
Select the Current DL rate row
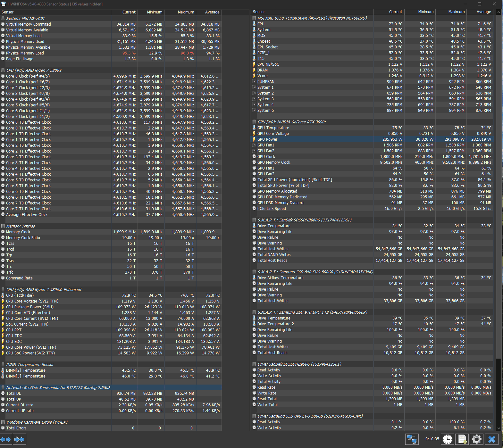point(111,405)
